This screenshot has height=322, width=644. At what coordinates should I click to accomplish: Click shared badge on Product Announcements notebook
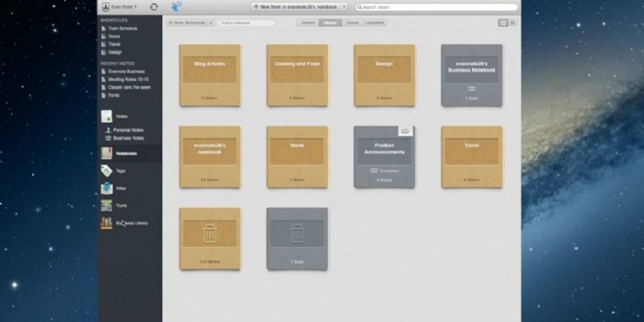tap(405, 131)
